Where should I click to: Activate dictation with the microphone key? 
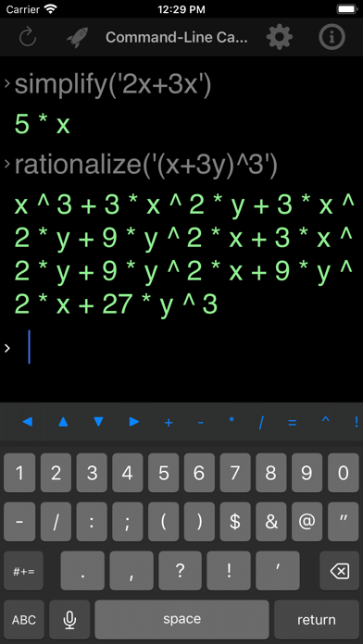[69, 619]
